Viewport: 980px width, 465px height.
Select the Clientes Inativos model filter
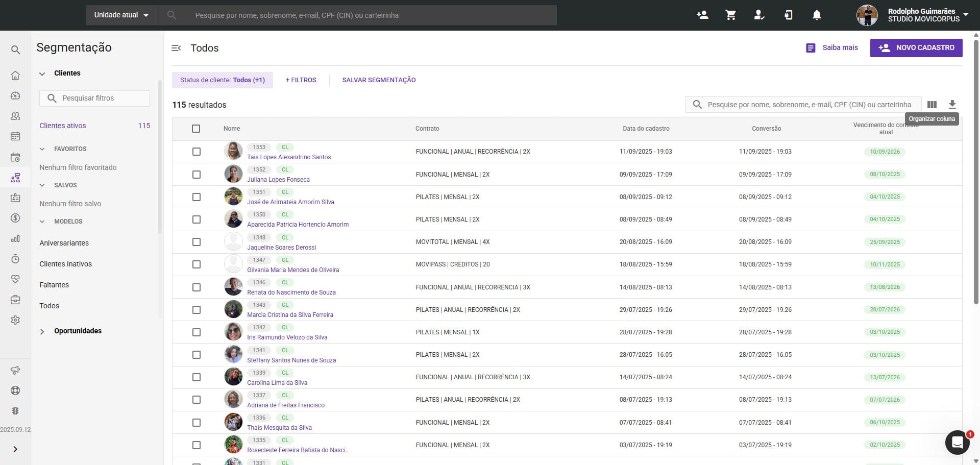tap(66, 264)
